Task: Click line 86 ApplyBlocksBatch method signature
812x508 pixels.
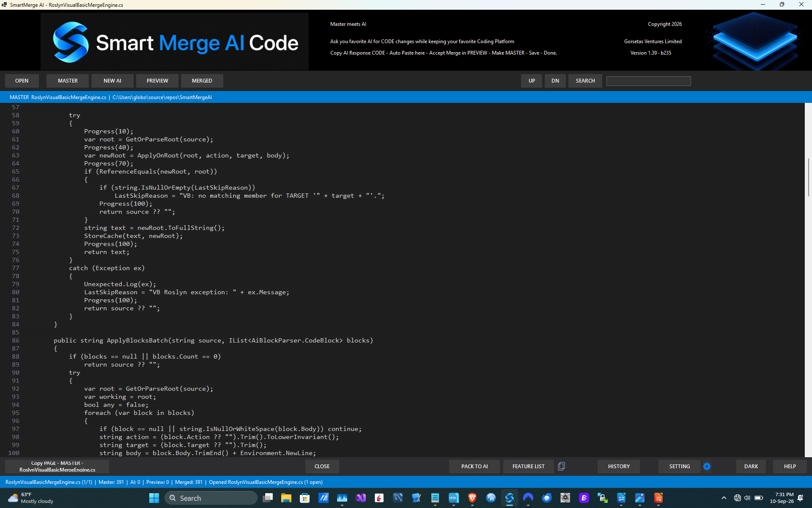Action: pos(213,340)
